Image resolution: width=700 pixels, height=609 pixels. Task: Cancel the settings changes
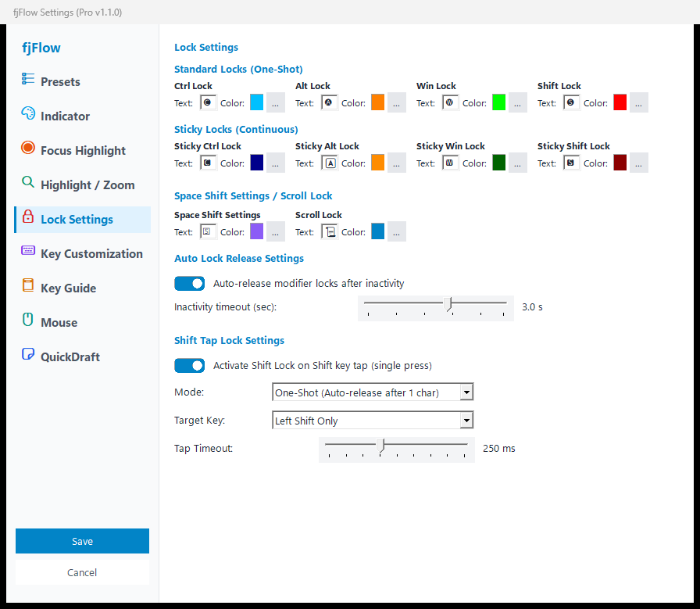(82, 572)
